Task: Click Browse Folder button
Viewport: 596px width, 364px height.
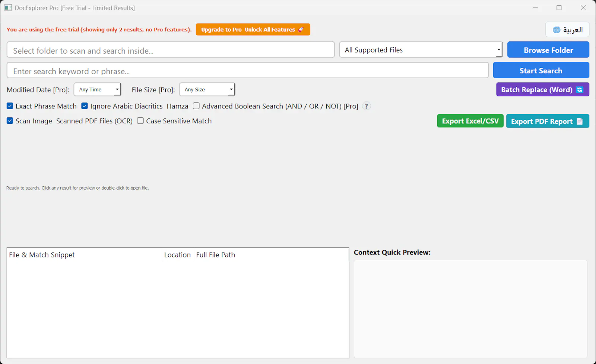Action: coord(548,50)
